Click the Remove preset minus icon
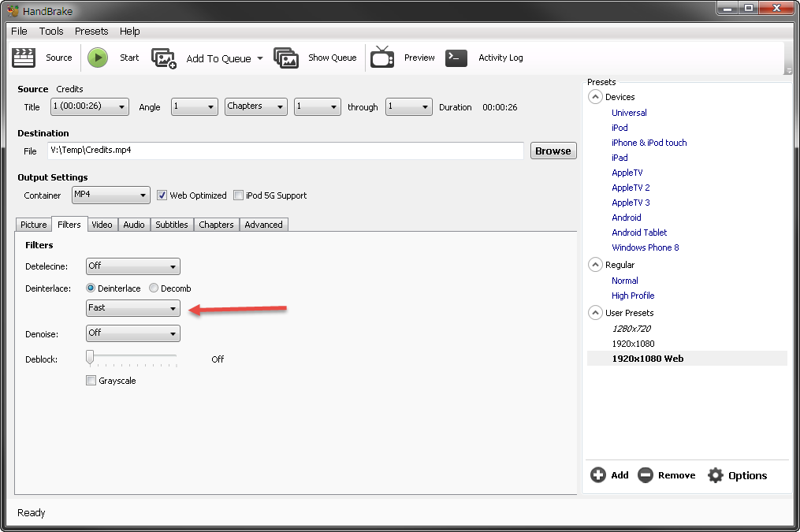 [646, 475]
